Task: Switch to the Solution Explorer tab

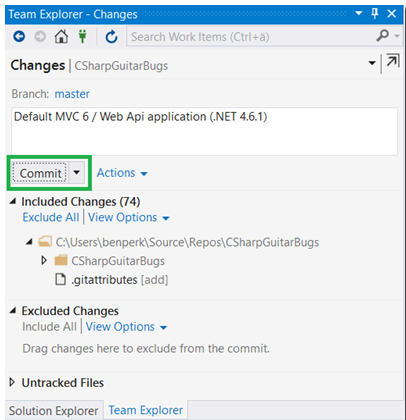Action: click(54, 410)
